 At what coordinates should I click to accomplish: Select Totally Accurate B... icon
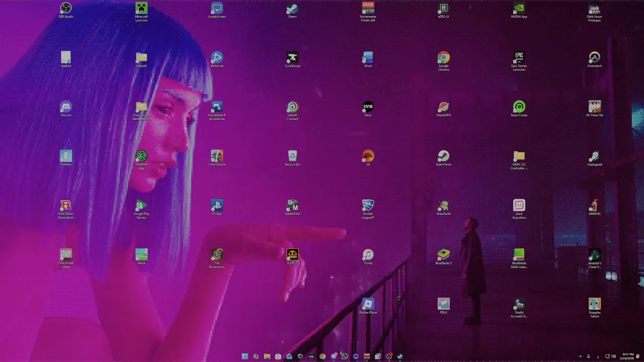click(x=519, y=308)
